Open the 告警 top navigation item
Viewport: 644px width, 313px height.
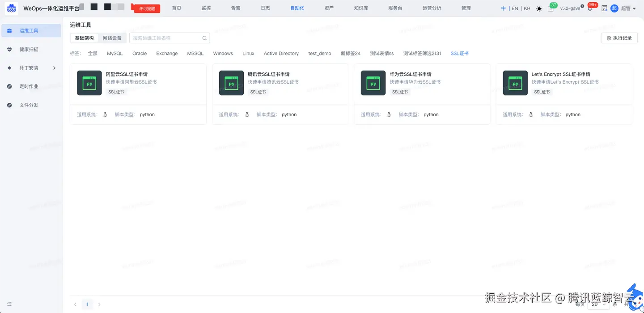[236, 8]
